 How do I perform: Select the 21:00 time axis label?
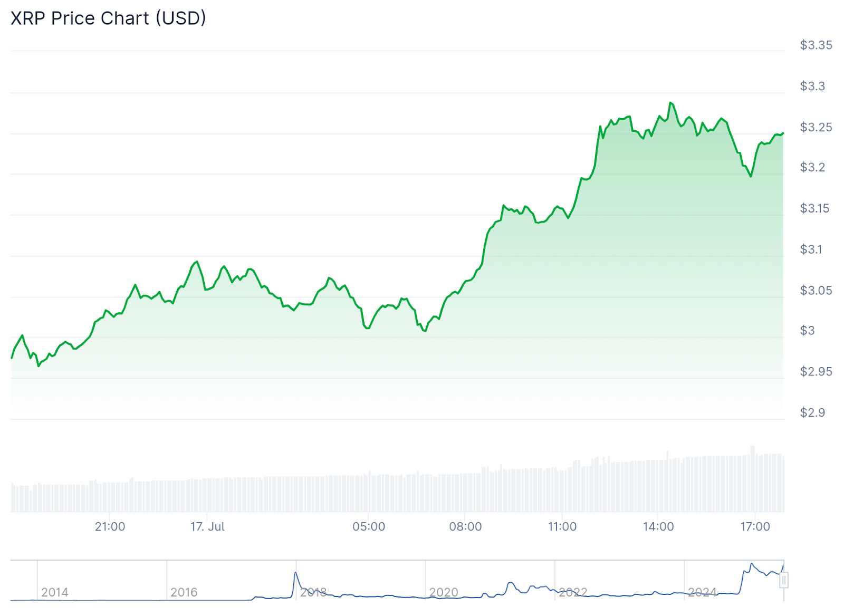[110, 526]
